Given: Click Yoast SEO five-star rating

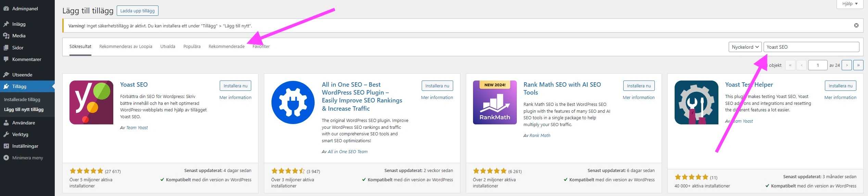Looking at the screenshot, I should tap(86, 171).
